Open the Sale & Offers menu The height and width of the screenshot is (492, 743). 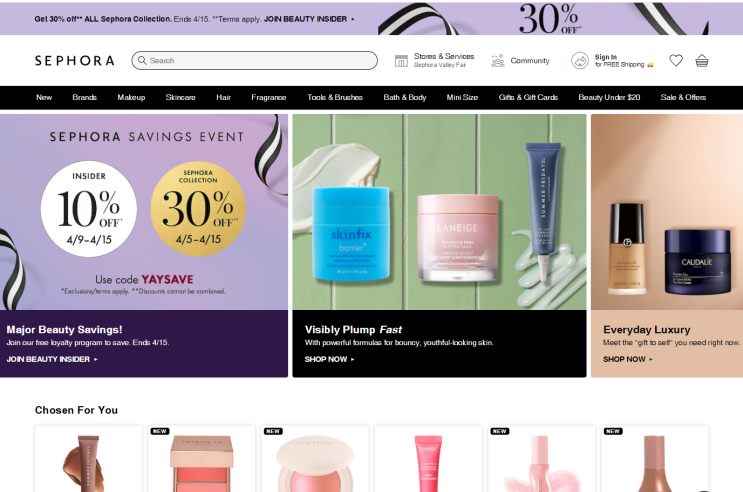click(x=683, y=97)
